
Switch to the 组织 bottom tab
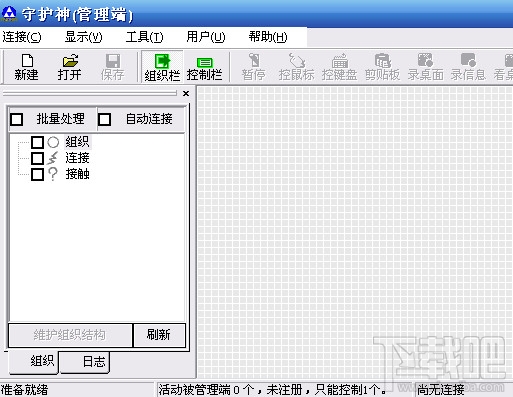click(x=34, y=361)
